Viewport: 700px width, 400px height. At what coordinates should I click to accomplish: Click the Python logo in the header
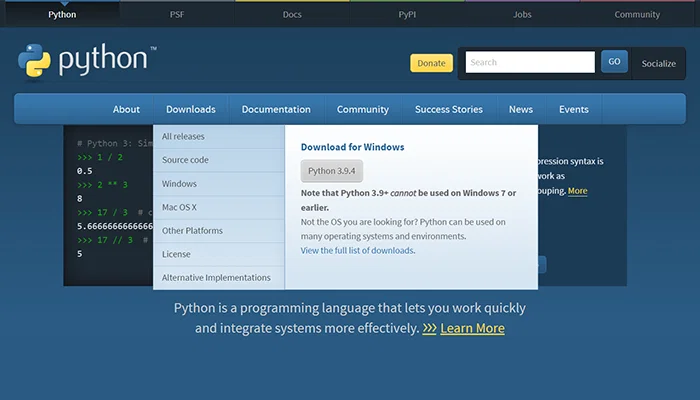(87, 60)
